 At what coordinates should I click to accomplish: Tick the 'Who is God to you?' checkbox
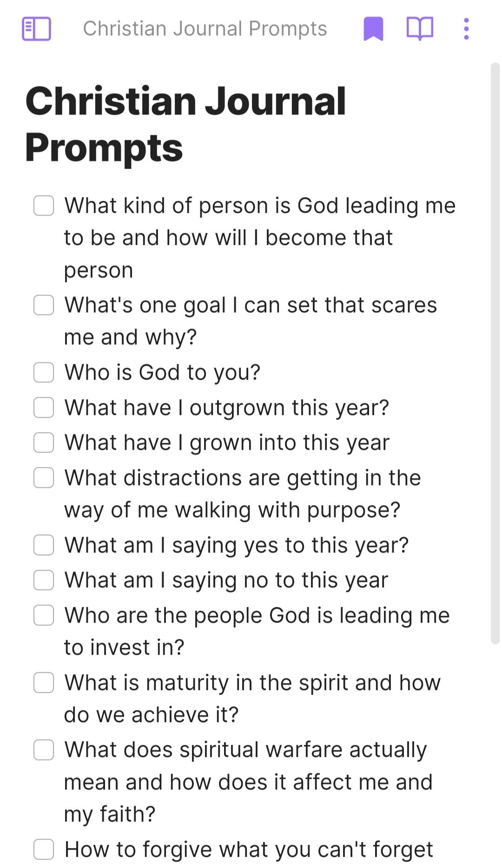coord(44,372)
